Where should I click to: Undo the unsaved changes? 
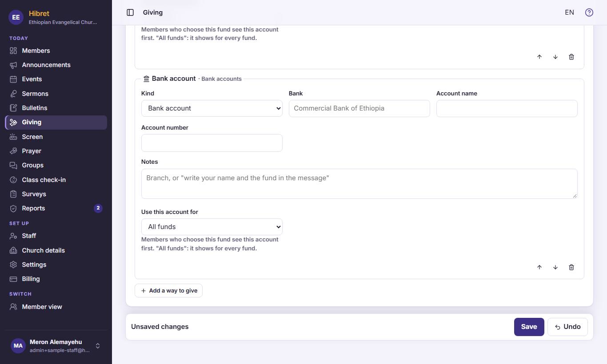coord(567,327)
